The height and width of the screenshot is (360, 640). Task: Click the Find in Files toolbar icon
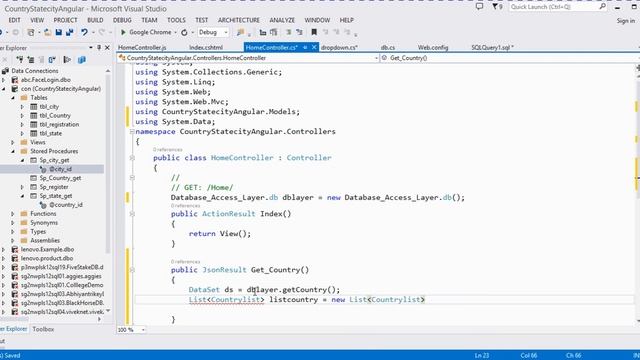tap(241, 32)
